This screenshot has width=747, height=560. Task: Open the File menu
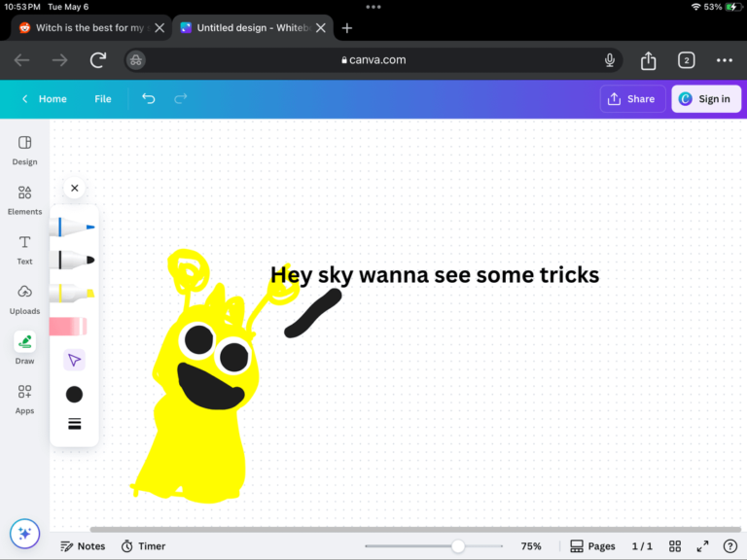(x=103, y=99)
